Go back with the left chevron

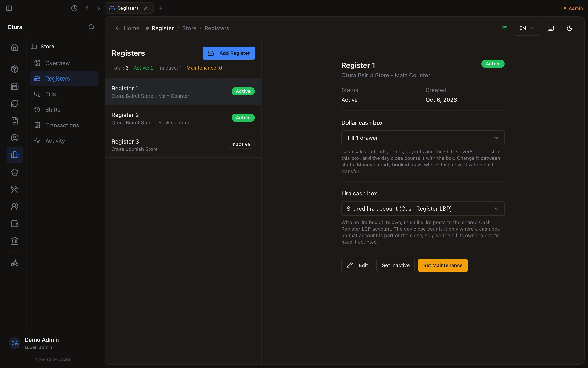[87, 8]
